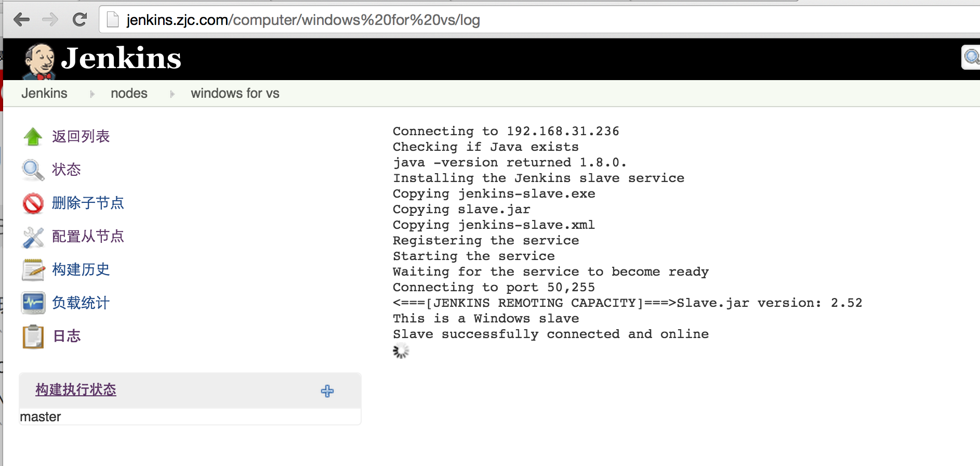Click clipboard icon beside 日志
Screen dimensions: 980x466
pyautogui.click(x=33, y=336)
